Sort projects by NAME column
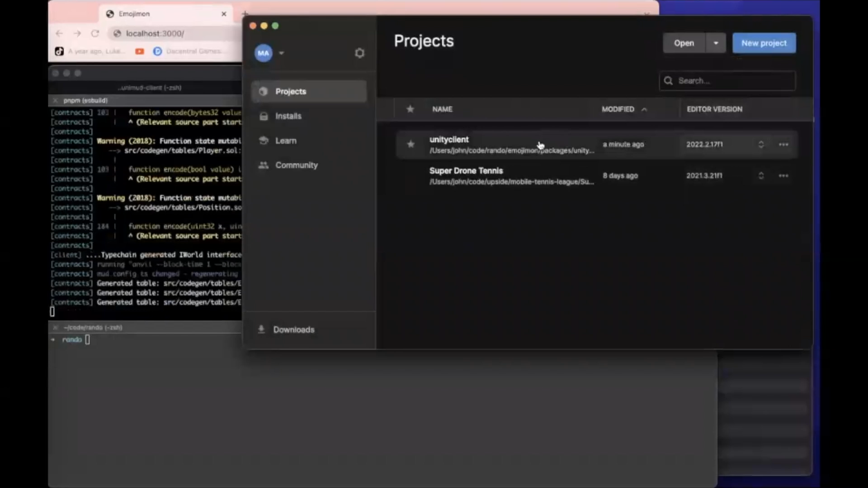Image resolution: width=868 pixels, height=488 pixels. [x=442, y=109]
